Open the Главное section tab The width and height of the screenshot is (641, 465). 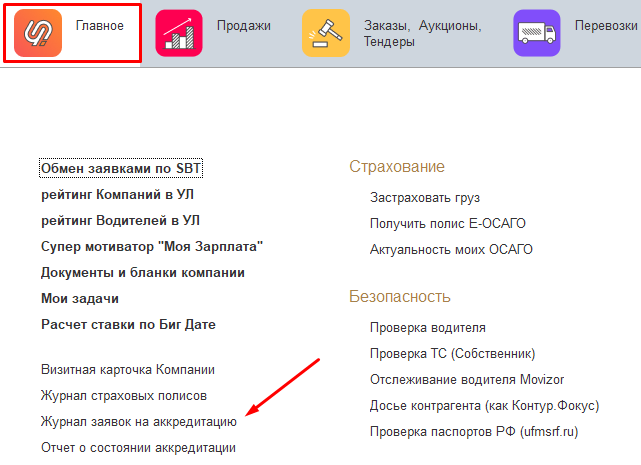point(72,33)
